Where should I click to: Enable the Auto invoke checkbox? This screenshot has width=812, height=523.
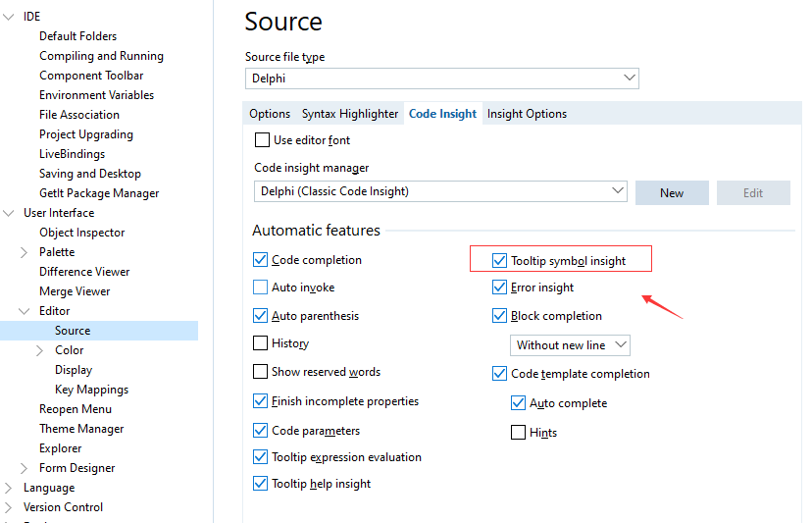tap(260, 288)
